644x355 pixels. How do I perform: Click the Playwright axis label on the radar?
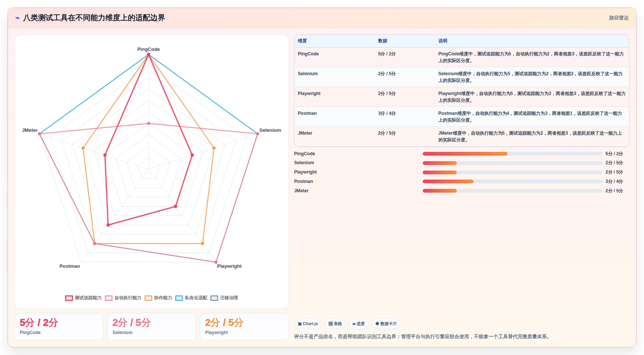point(229,266)
